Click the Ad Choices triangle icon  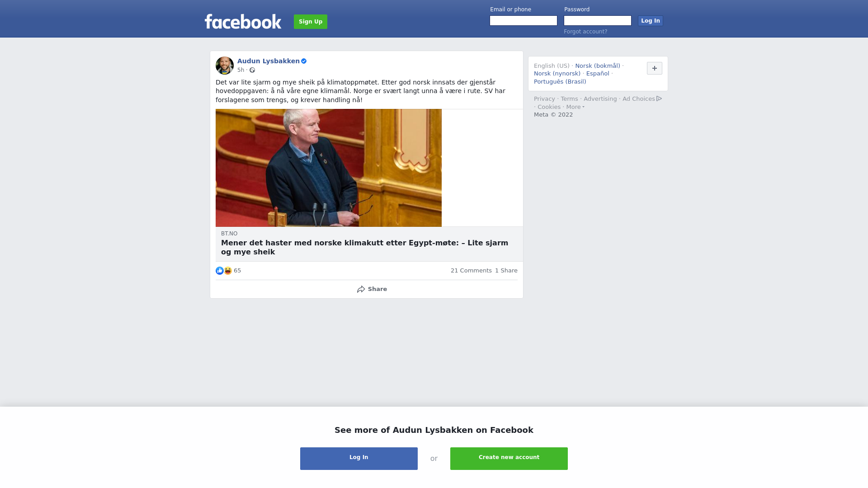[659, 99]
